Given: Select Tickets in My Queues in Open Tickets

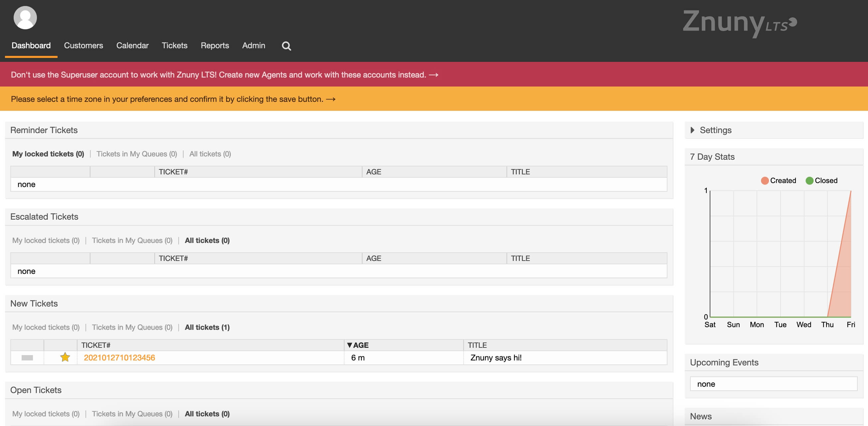Looking at the screenshot, I should (x=132, y=414).
